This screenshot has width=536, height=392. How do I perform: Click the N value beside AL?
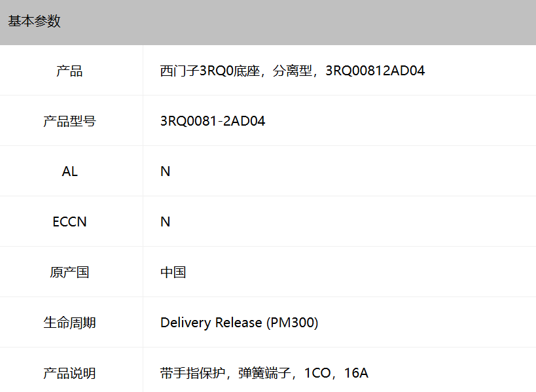165,171
